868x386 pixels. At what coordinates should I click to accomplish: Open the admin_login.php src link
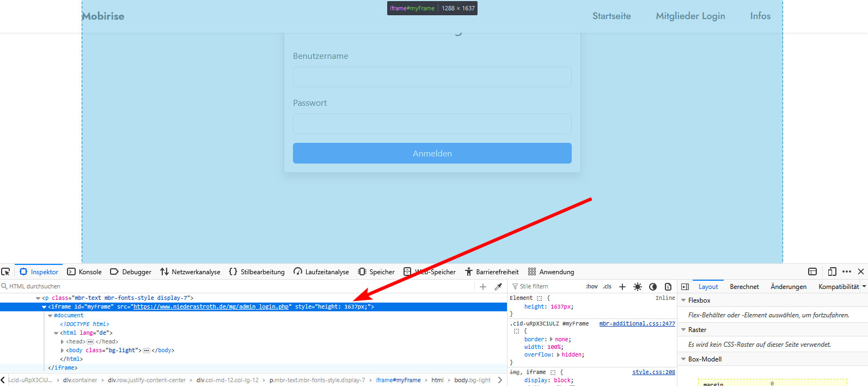click(x=211, y=307)
